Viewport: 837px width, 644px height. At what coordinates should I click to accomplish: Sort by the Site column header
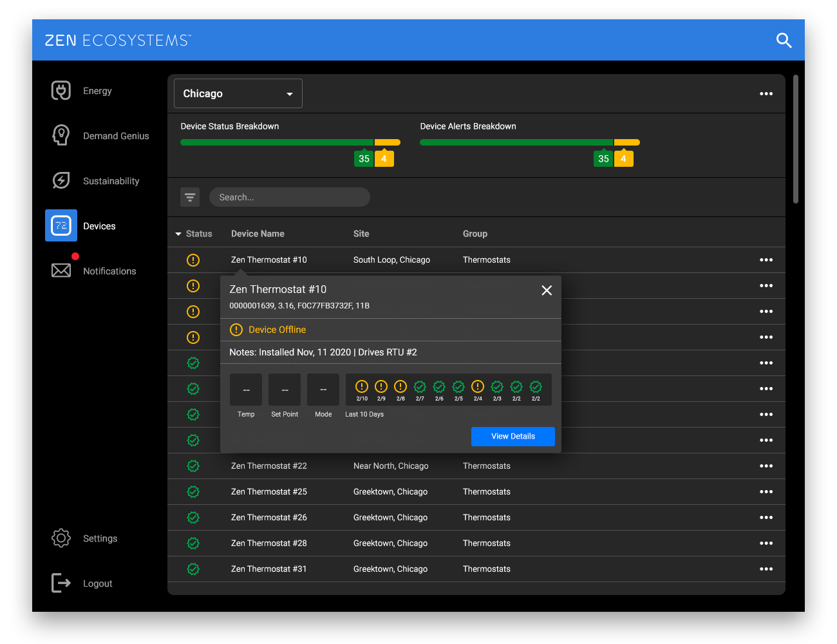pos(361,234)
